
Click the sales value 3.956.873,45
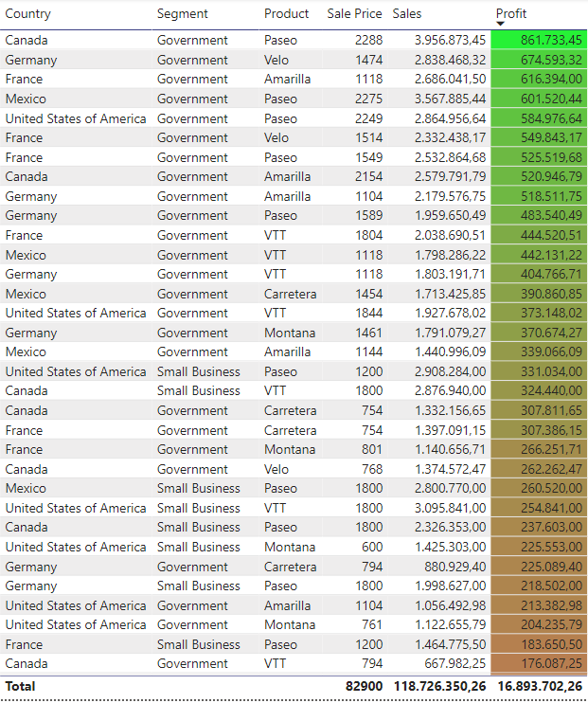(x=450, y=40)
